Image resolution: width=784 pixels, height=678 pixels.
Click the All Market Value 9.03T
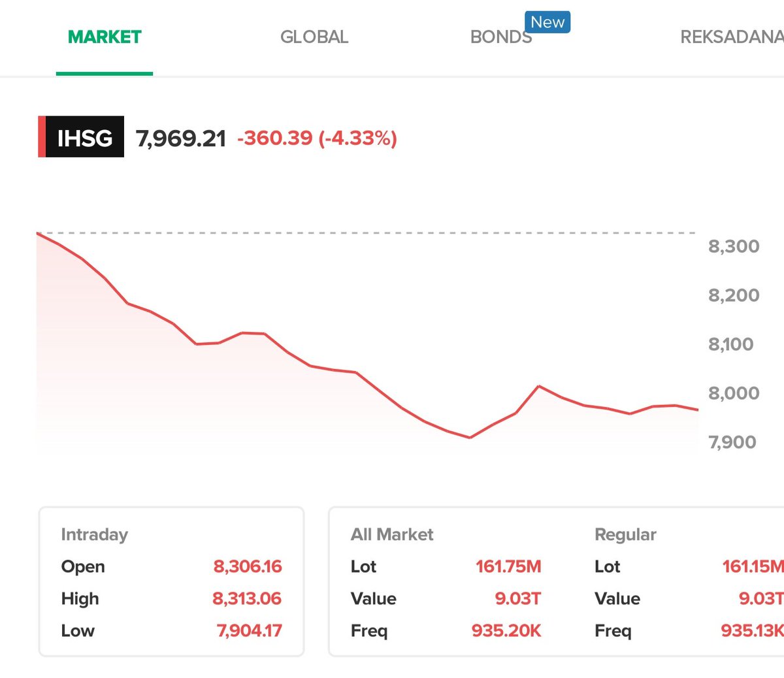[x=518, y=598]
